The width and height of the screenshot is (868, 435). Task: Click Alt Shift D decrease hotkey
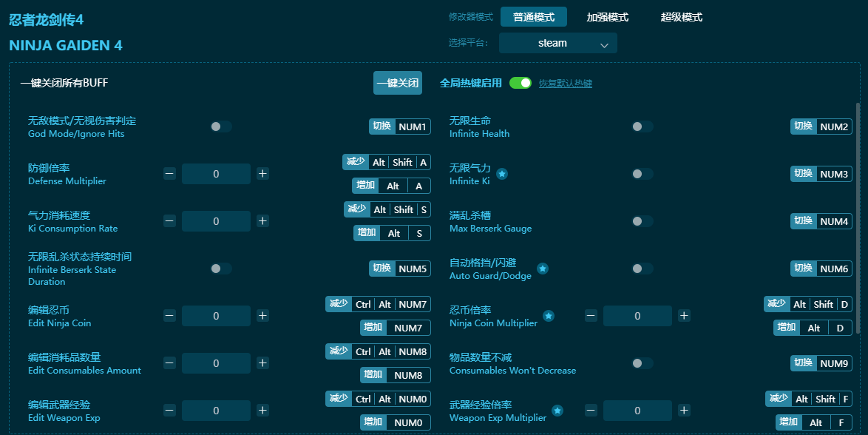click(807, 304)
